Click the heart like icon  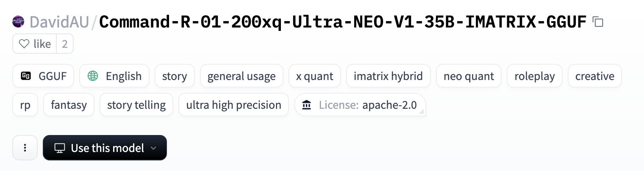tap(24, 44)
